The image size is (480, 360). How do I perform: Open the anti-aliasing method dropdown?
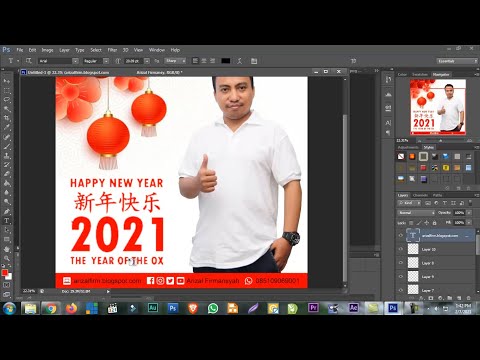[175, 61]
